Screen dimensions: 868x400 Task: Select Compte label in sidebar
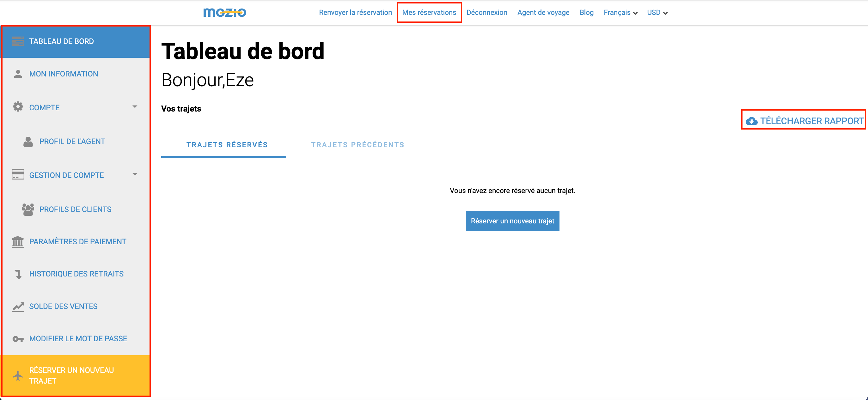point(44,108)
